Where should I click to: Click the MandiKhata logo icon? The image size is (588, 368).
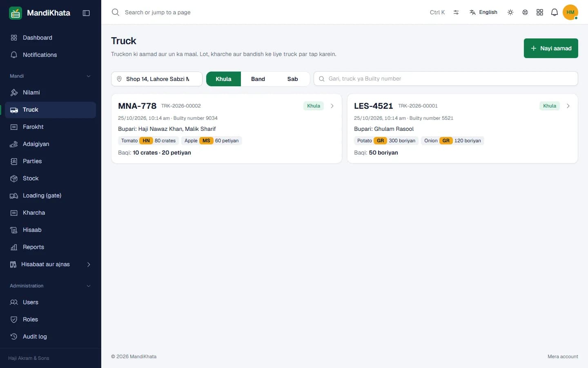16,13
